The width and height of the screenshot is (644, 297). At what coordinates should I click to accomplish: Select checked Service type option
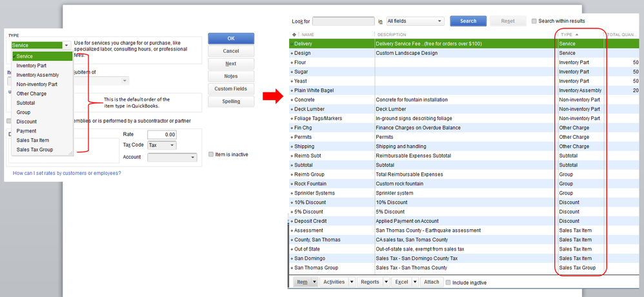coord(43,56)
